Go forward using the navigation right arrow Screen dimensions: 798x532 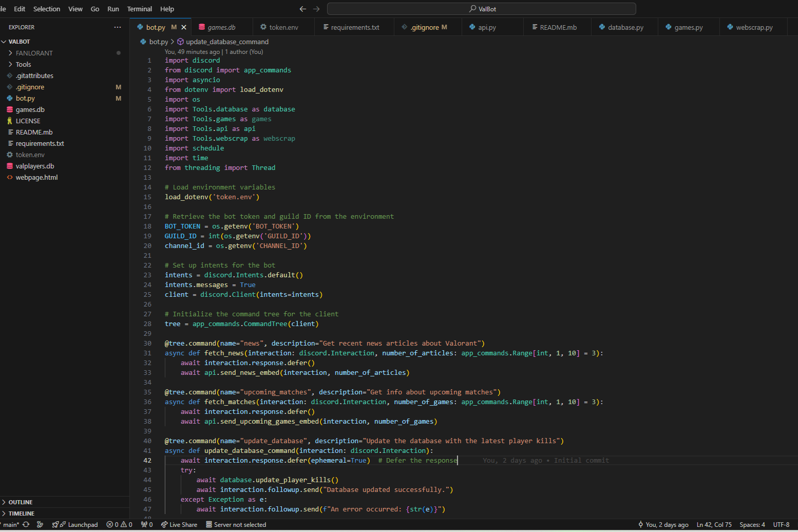coord(316,9)
